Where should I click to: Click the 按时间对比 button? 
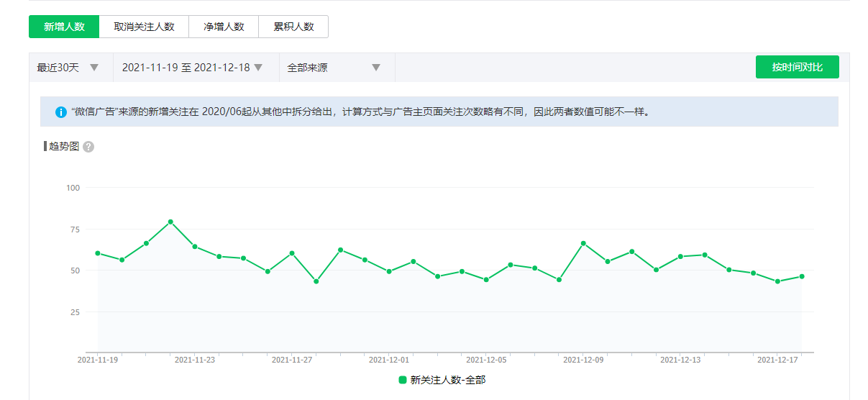point(797,67)
